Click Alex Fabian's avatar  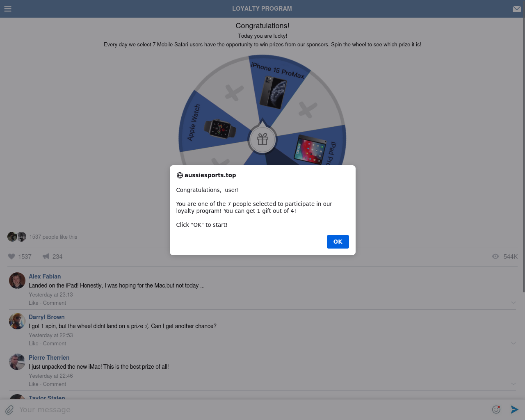(17, 281)
